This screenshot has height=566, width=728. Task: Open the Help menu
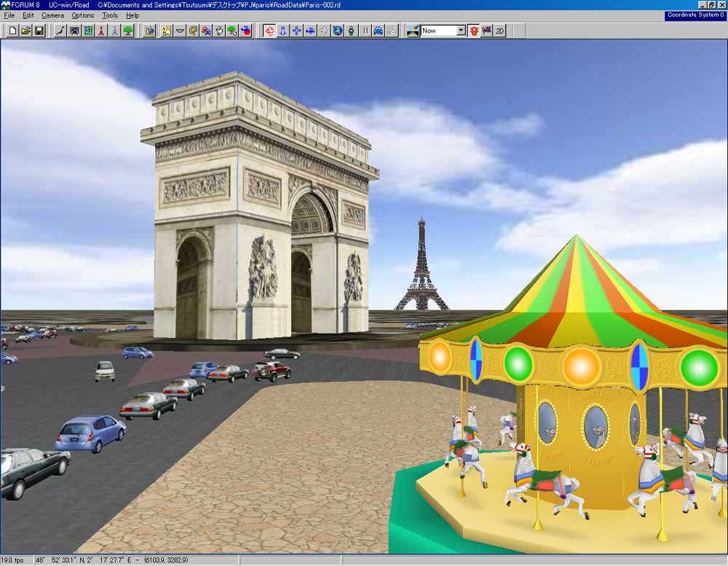[132, 15]
